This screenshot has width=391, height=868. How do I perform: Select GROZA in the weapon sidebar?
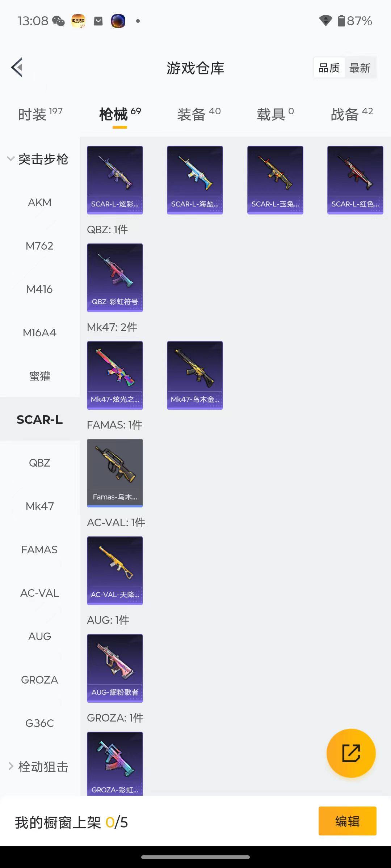[40, 680]
